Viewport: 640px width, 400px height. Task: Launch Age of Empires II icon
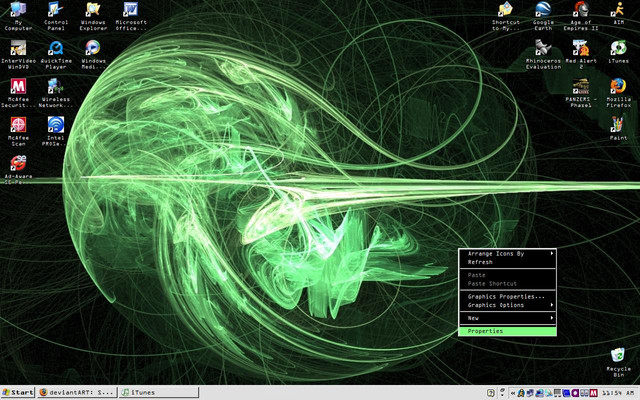click(x=581, y=12)
